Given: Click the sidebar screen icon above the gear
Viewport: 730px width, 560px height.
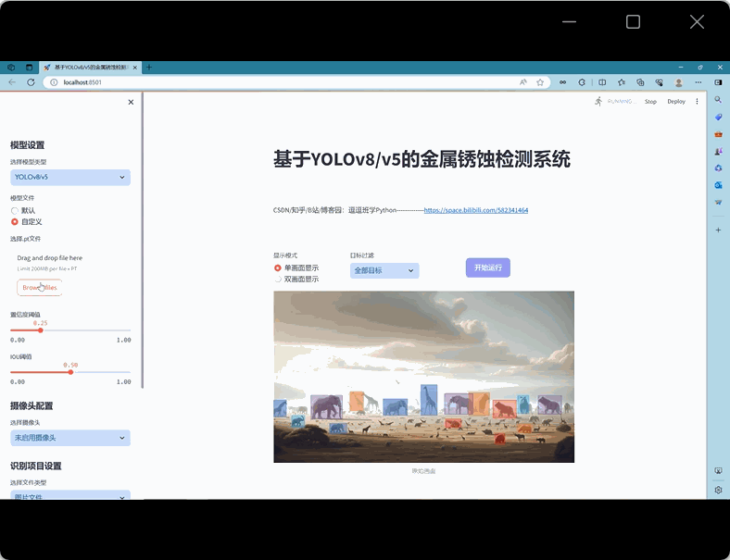Looking at the screenshot, I should coord(718,471).
